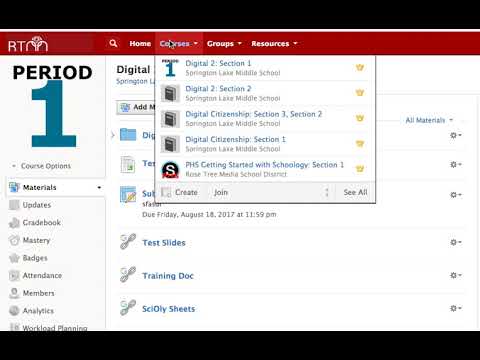This screenshot has height=360, width=480.
Task: Click link icon beside Training Doc
Action: pos(128,275)
